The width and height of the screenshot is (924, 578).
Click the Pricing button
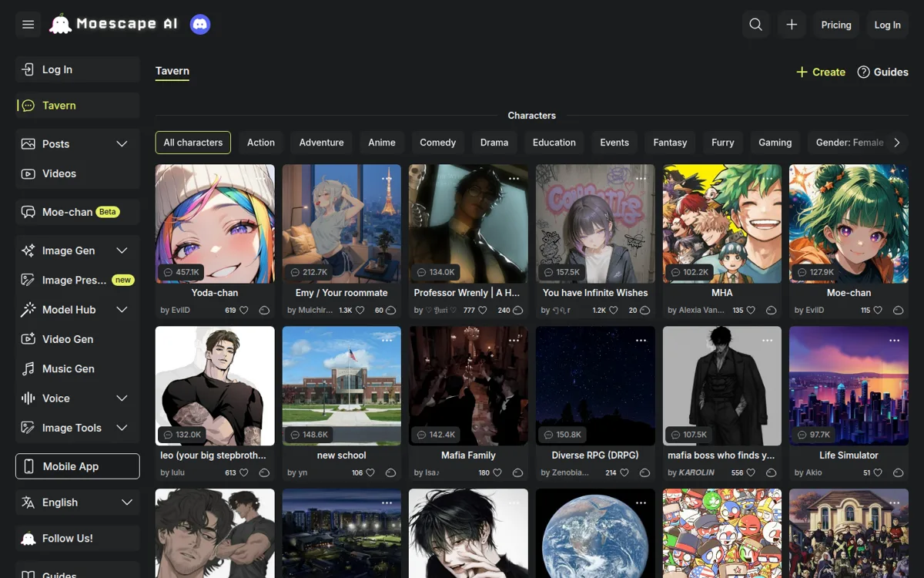point(836,25)
